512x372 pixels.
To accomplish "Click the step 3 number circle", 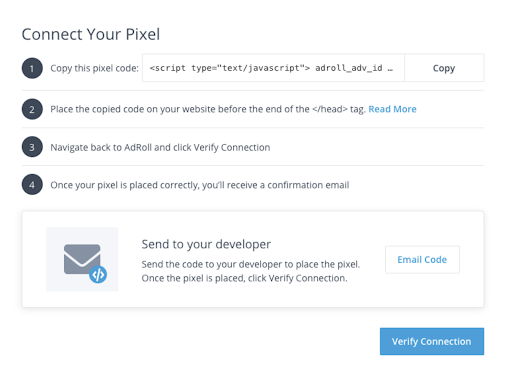I will coord(32,147).
